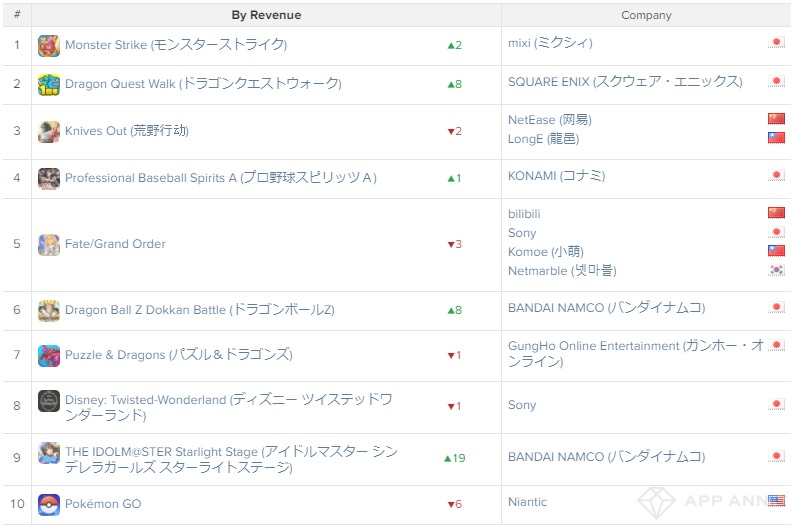The image size is (793, 527).
Task: Click the Dragon Quest Walk app icon
Action: (x=49, y=84)
